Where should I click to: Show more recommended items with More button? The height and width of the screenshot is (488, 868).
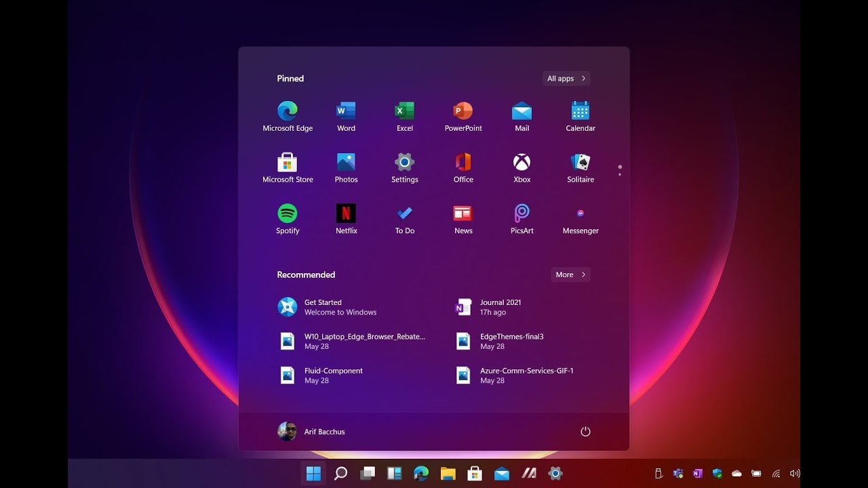point(570,274)
